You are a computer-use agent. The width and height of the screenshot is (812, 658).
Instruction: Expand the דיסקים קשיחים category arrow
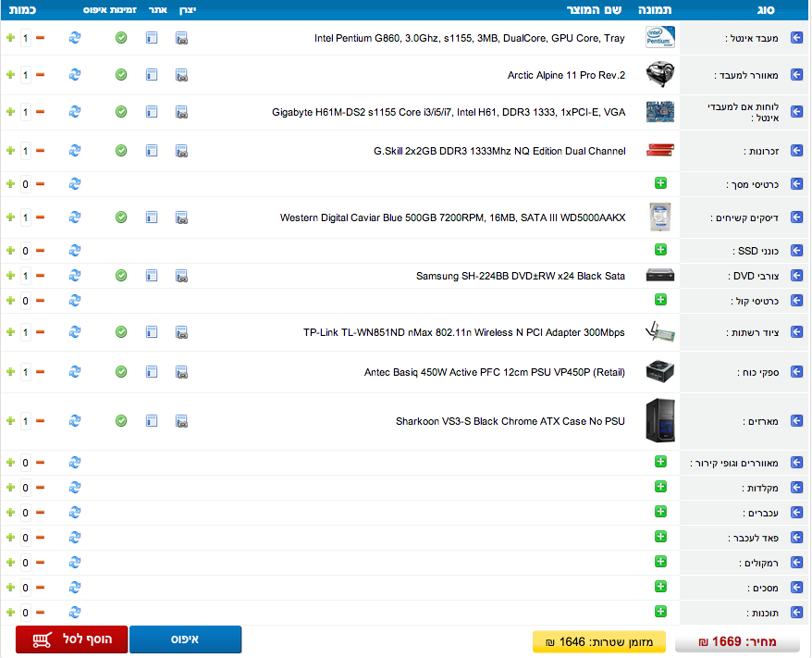click(796, 217)
